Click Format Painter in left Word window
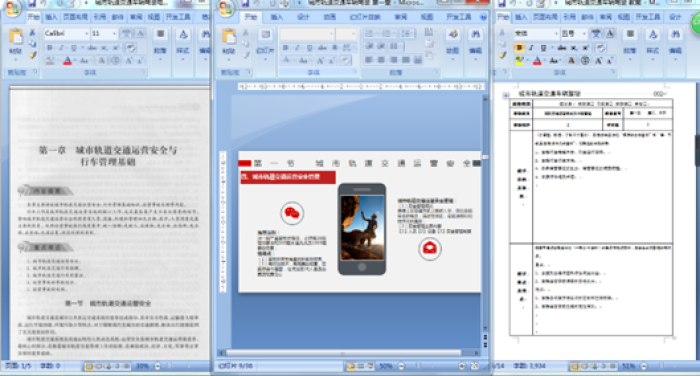This screenshot has height=376, width=700. pyautogui.click(x=33, y=55)
